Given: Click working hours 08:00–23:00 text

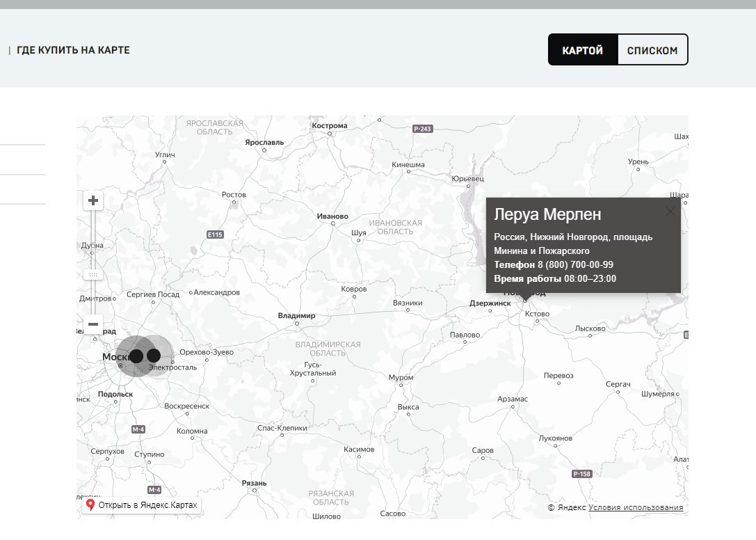Looking at the screenshot, I should click(590, 278).
